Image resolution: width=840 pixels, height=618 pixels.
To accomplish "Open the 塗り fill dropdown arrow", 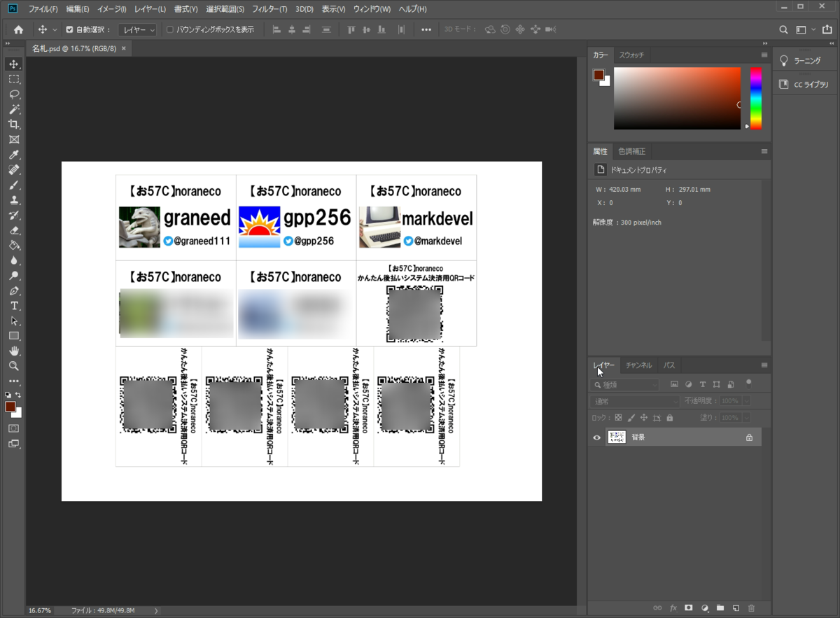I will point(746,418).
